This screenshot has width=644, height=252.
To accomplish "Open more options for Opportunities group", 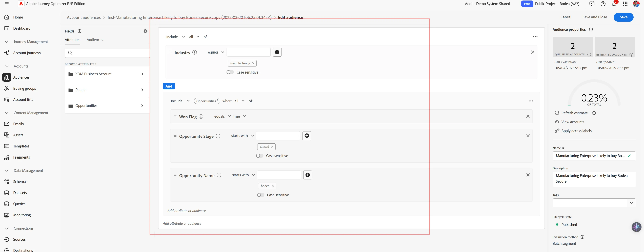I will tap(531, 101).
